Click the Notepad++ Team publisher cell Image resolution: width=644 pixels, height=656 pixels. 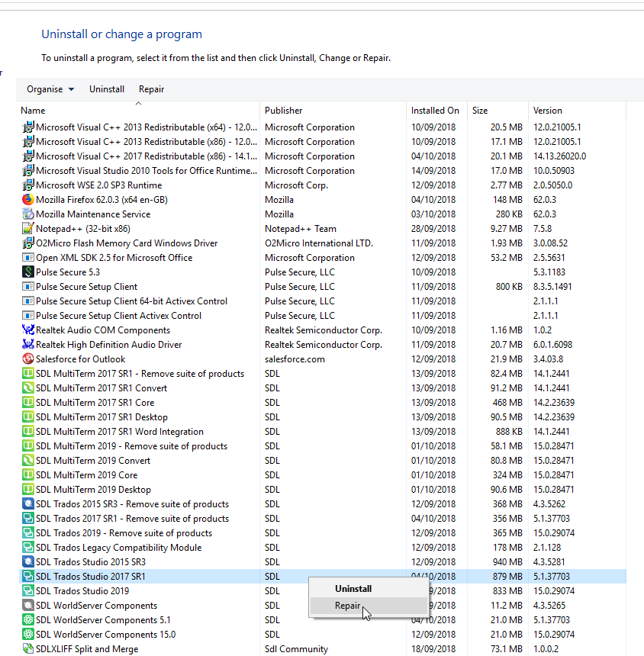[x=301, y=228]
